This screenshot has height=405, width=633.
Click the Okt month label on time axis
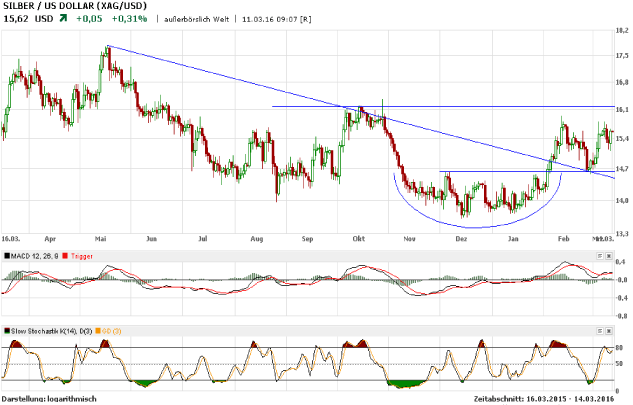click(359, 240)
